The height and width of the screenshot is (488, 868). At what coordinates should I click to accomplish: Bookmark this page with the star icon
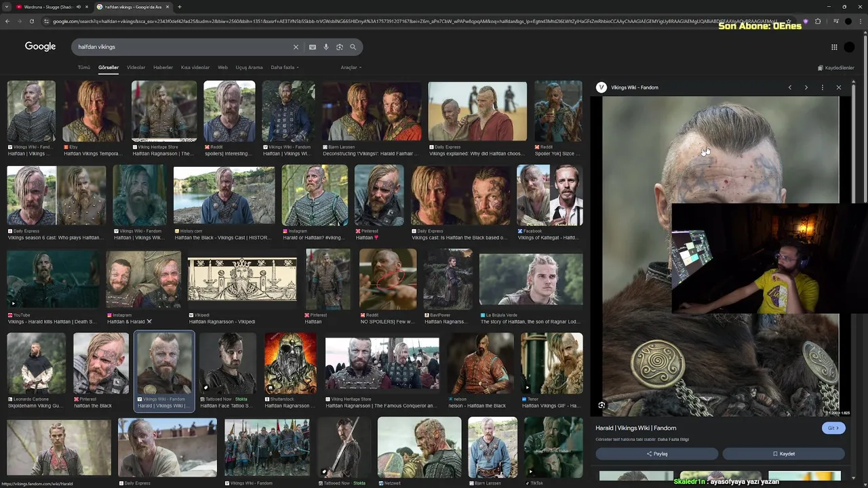coord(788,21)
